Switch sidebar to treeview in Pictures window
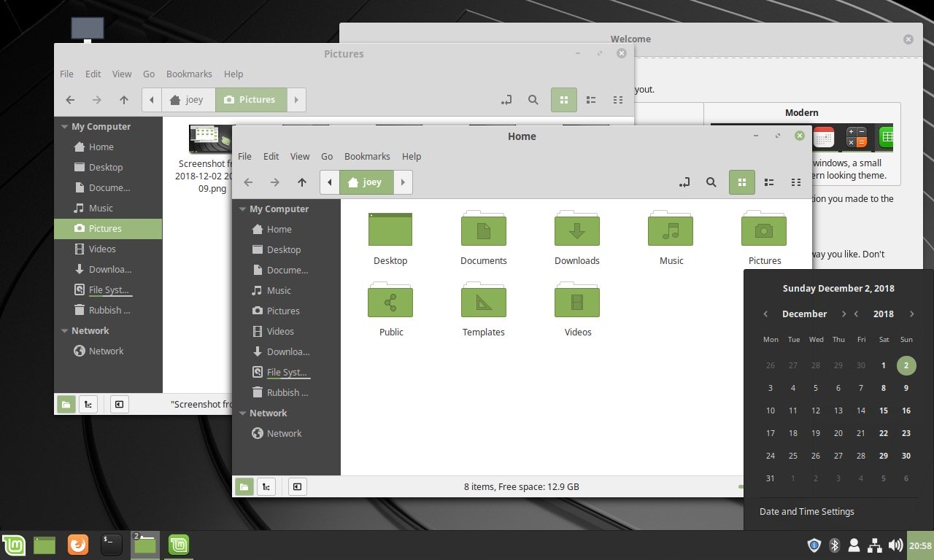 pyautogui.click(x=88, y=403)
